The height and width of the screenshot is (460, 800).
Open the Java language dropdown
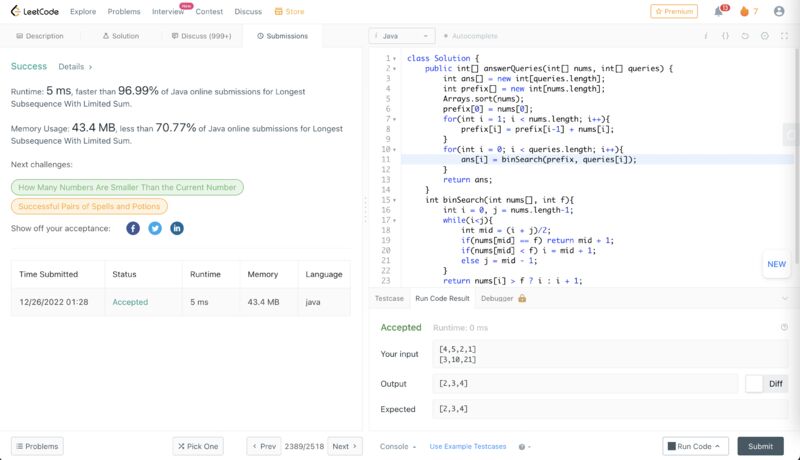[402, 36]
